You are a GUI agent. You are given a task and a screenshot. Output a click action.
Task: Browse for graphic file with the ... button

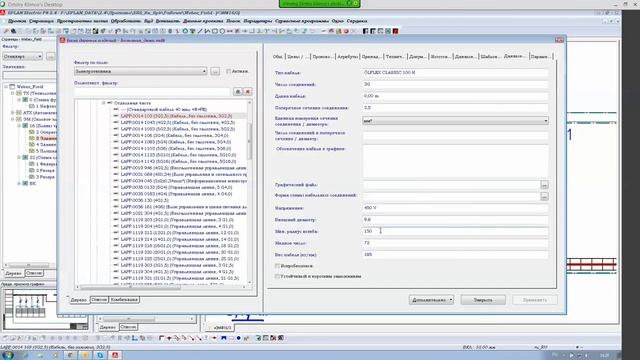[544, 185]
